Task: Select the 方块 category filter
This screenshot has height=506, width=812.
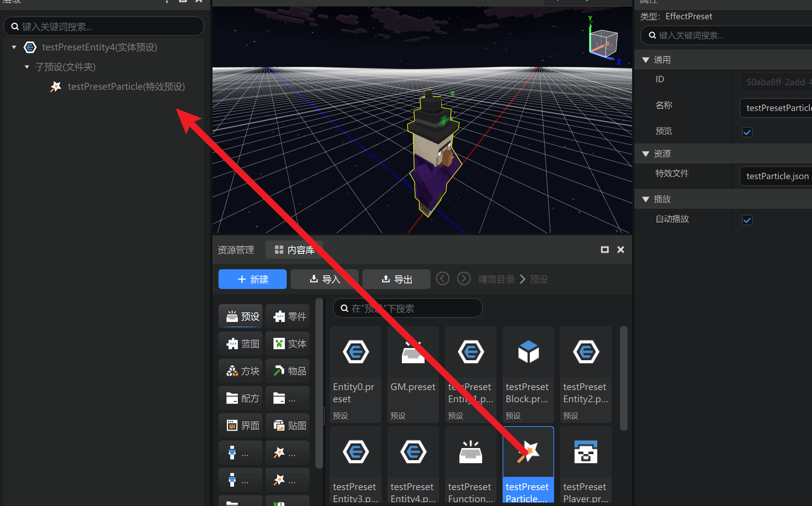Action: [240, 371]
